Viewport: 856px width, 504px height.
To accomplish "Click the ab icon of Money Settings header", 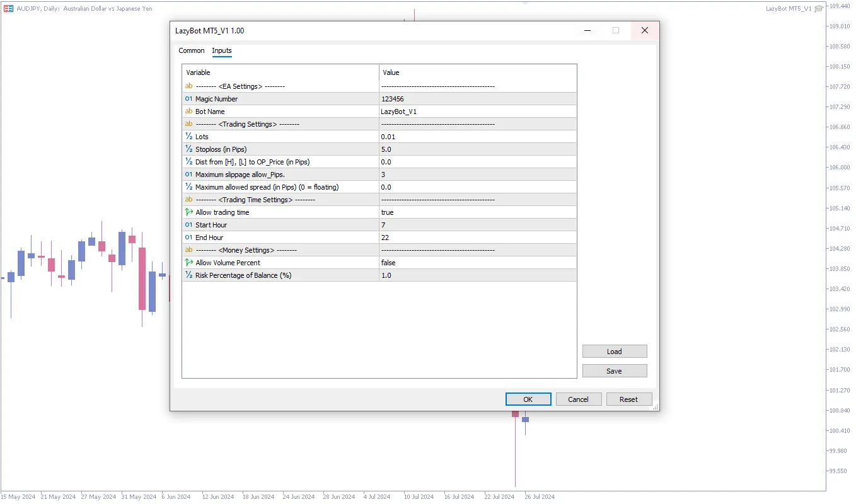I will point(188,250).
